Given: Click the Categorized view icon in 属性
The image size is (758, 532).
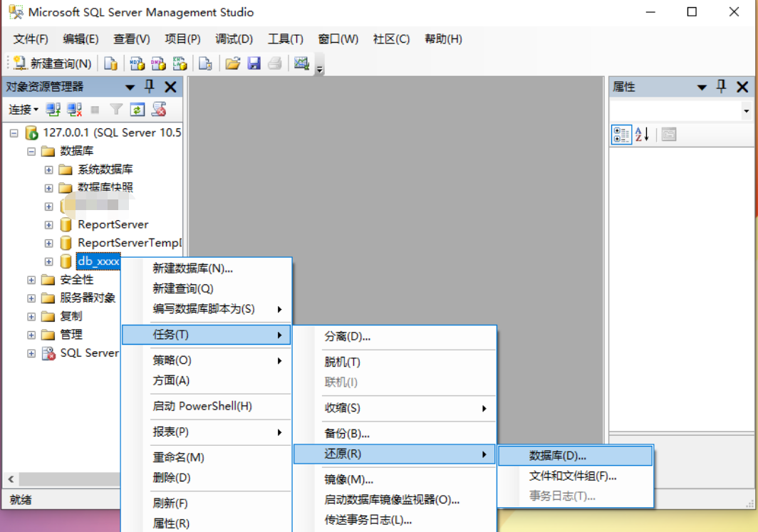Looking at the screenshot, I should (x=621, y=135).
